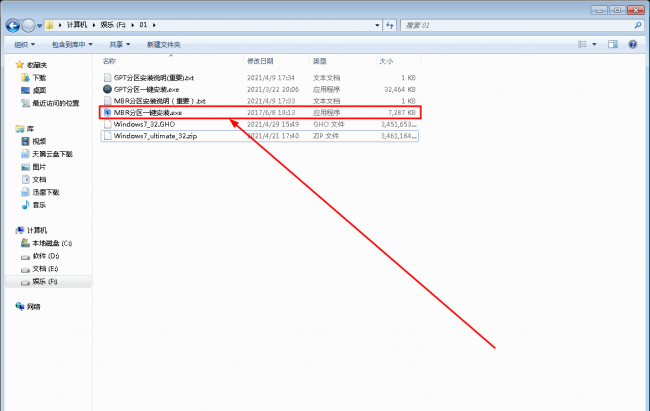Click the folder icon in the address bar
650x411 pixels.
(50, 25)
